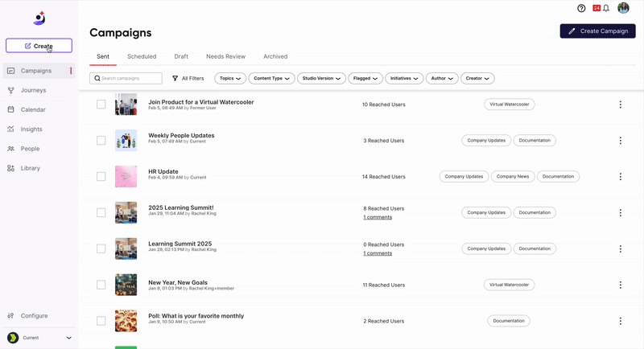The image size is (644, 349).
Task: Click the Calendar sidebar icon
Action: pyautogui.click(x=11, y=109)
